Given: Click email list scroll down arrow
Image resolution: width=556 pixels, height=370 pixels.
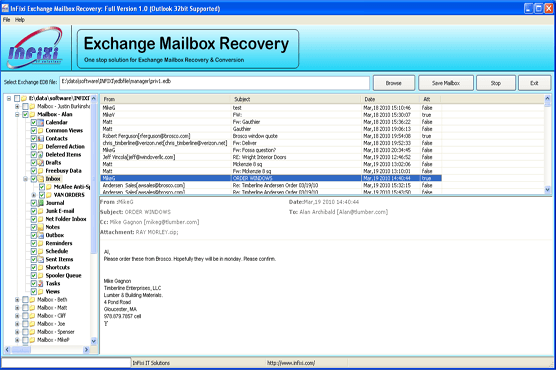Looking at the screenshot, I should [x=547, y=190].
